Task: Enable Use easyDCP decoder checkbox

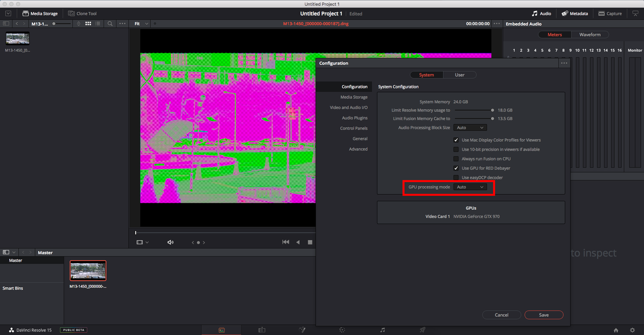Action: (456, 178)
